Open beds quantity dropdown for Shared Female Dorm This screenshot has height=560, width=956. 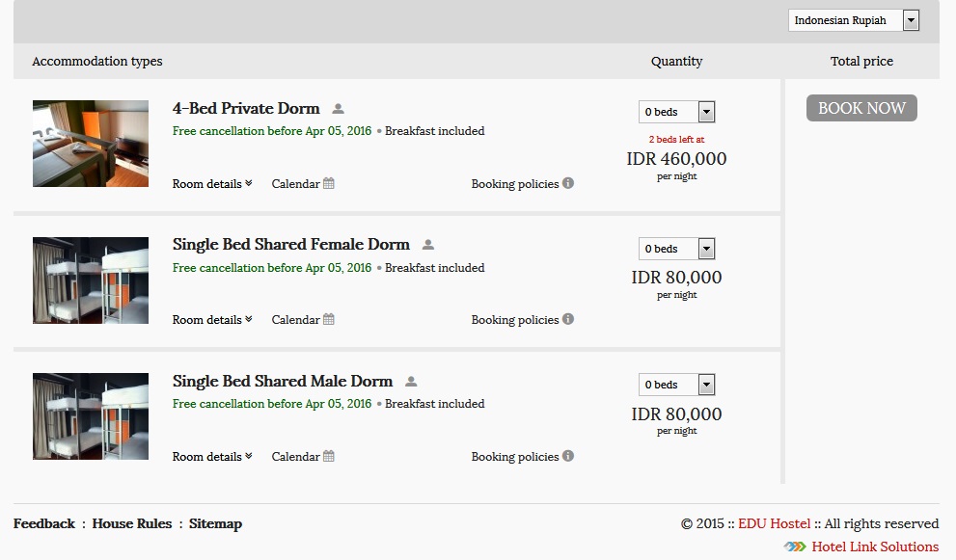pyautogui.click(x=676, y=249)
